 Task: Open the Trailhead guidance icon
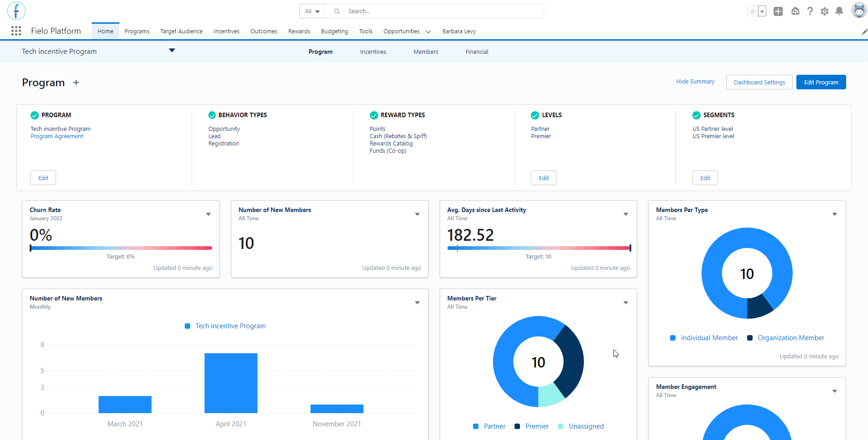795,11
